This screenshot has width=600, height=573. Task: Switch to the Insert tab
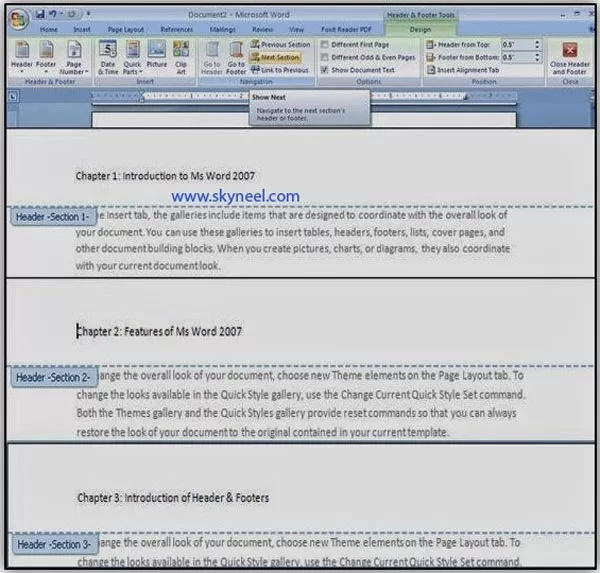[82, 29]
